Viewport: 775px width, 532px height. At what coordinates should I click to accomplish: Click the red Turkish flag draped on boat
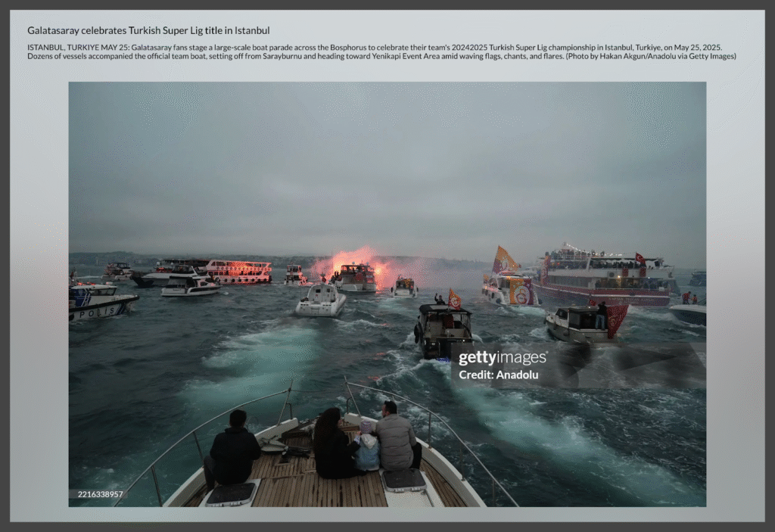click(616, 319)
